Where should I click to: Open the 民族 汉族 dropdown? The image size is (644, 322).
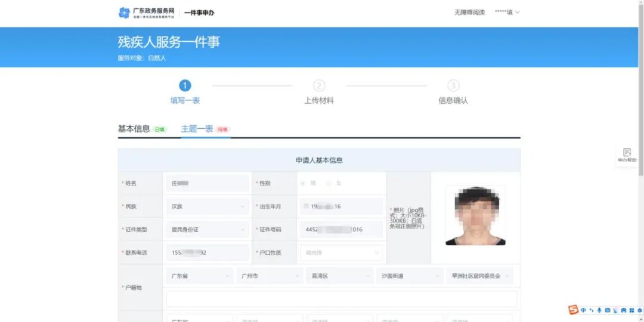(208, 206)
